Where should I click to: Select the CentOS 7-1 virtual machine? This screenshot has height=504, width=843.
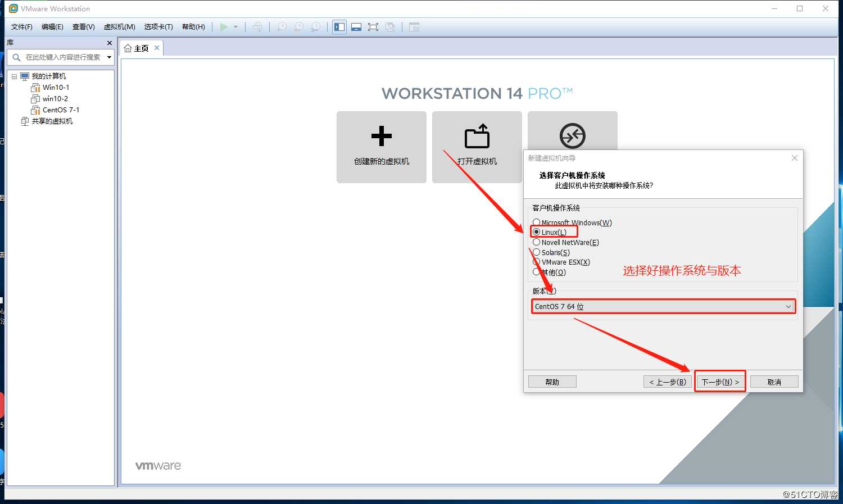(x=61, y=110)
